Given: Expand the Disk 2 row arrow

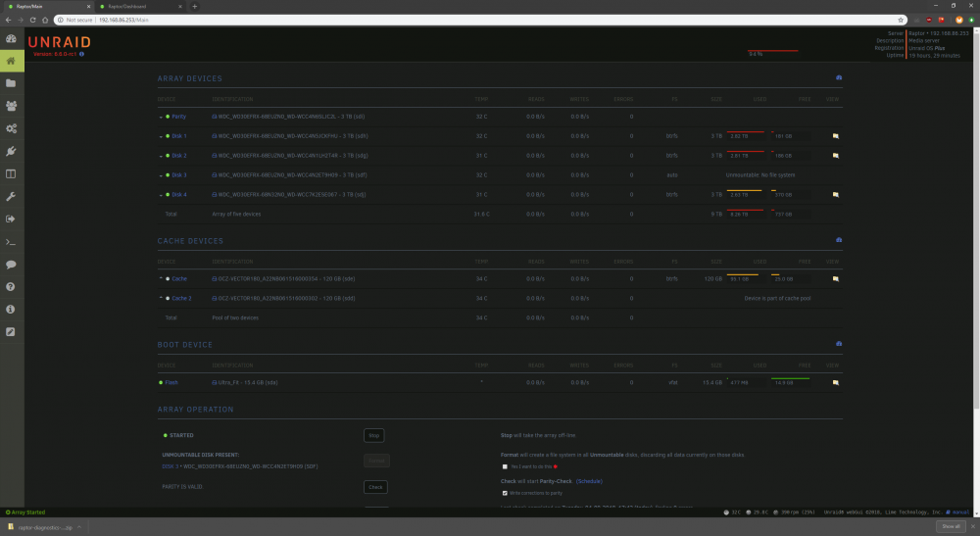Looking at the screenshot, I should (161, 156).
